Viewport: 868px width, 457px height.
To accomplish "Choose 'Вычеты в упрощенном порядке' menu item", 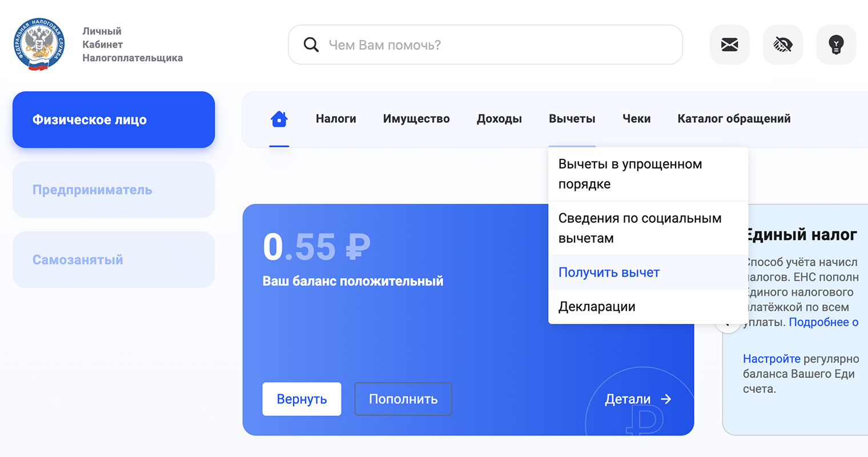I will [648, 174].
